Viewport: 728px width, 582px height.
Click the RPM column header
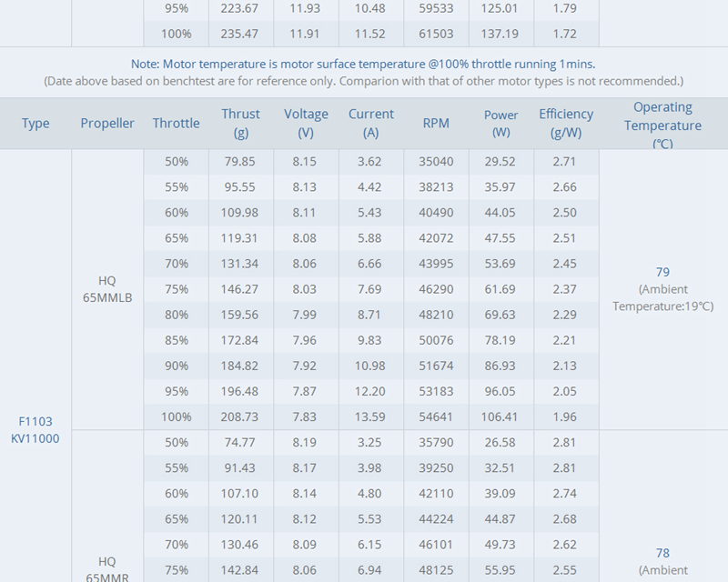[436, 123]
